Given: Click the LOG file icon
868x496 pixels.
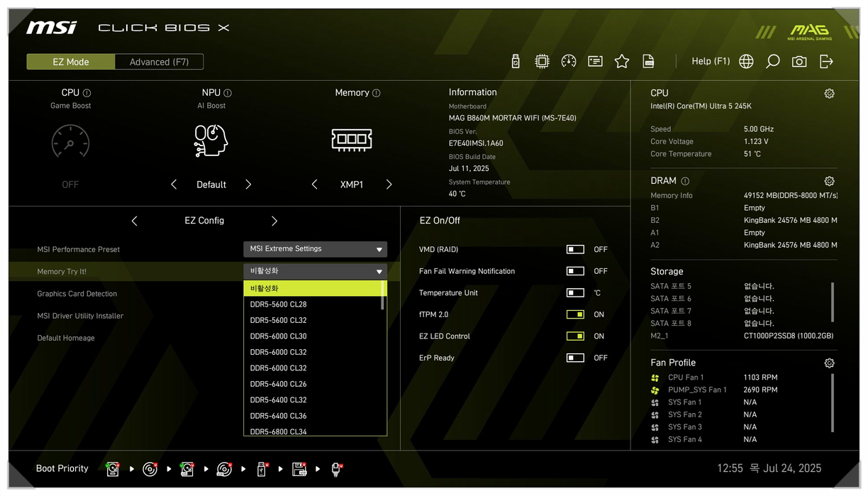Looking at the screenshot, I should tap(648, 62).
